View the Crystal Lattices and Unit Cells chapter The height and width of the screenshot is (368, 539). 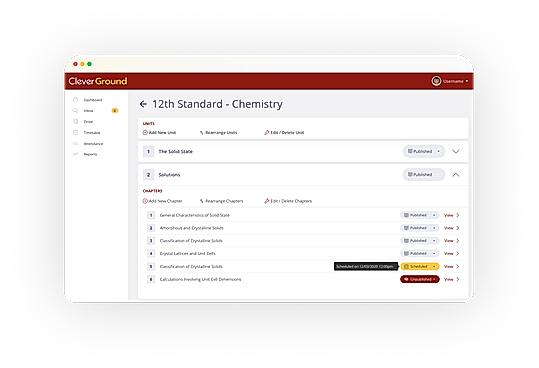451,254
